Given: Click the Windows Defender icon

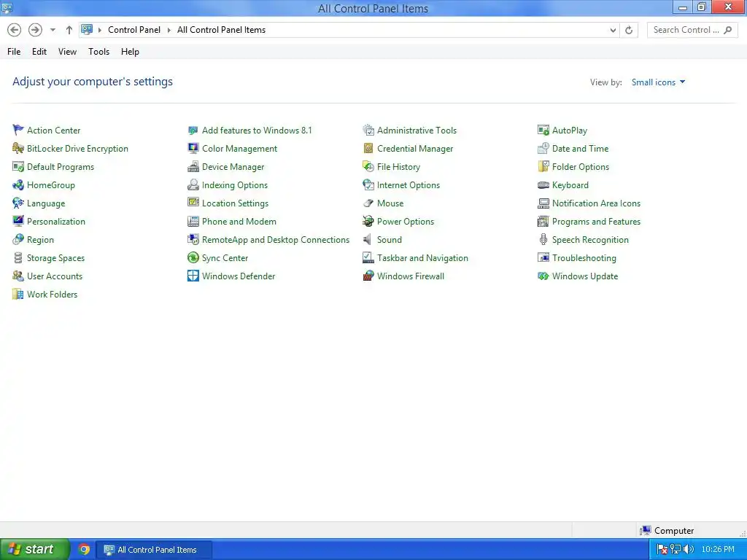Looking at the screenshot, I should [193, 276].
